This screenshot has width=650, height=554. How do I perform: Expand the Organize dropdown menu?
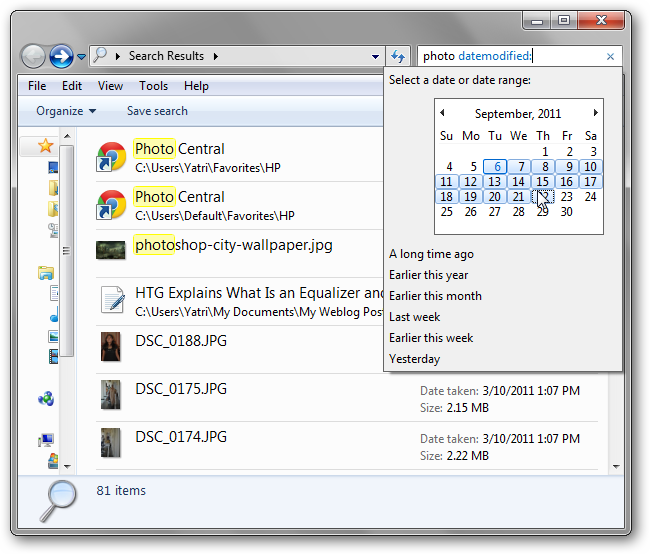click(66, 111)
